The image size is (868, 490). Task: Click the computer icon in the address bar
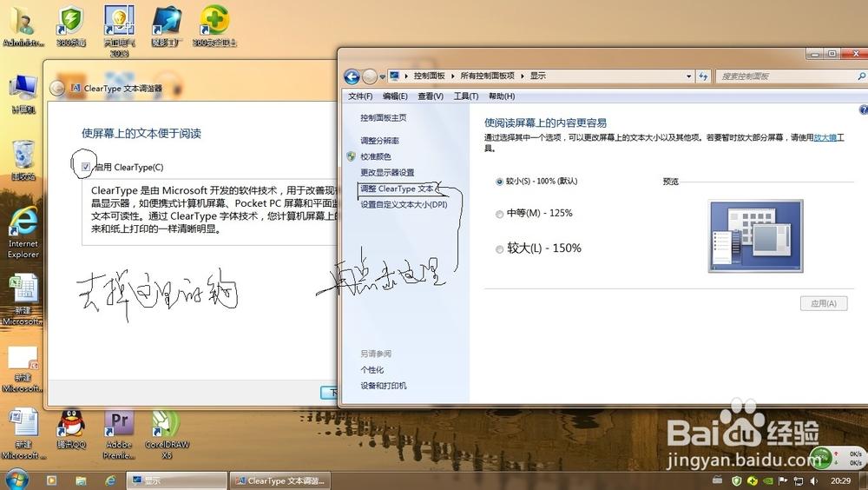point(394,76)
